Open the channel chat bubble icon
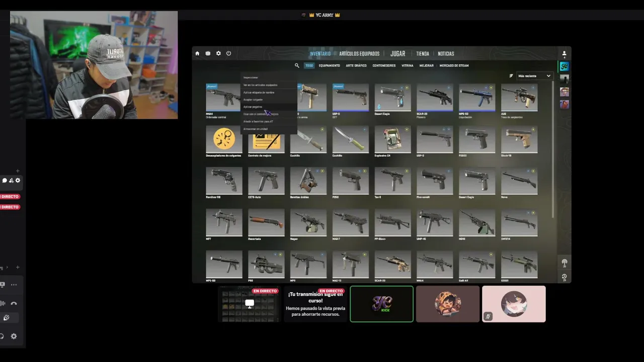The height and width of the screenshot is (362, 644). pyautogui.click(x=5, y=180)
